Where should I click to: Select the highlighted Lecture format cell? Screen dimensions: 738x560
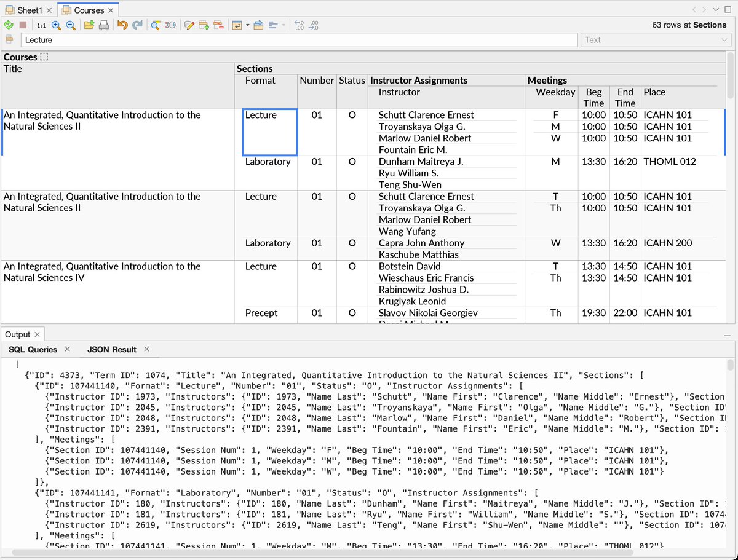pos(270,132)
